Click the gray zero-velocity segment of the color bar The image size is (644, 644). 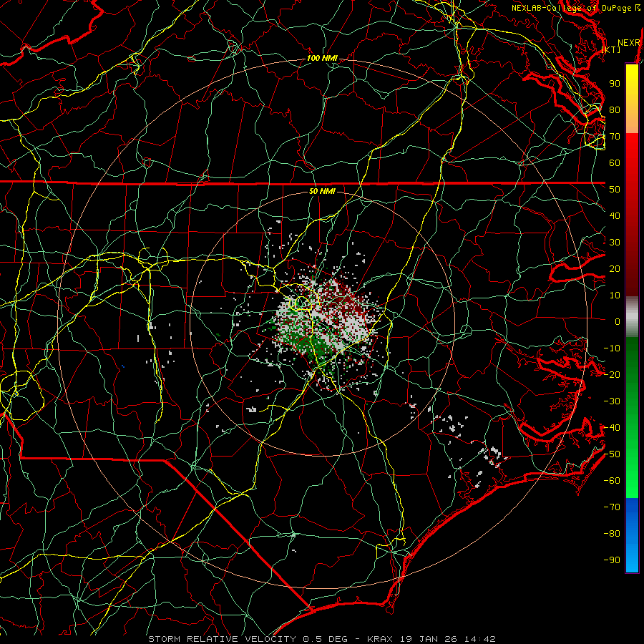pyautogui.click(x=632, y=317)
